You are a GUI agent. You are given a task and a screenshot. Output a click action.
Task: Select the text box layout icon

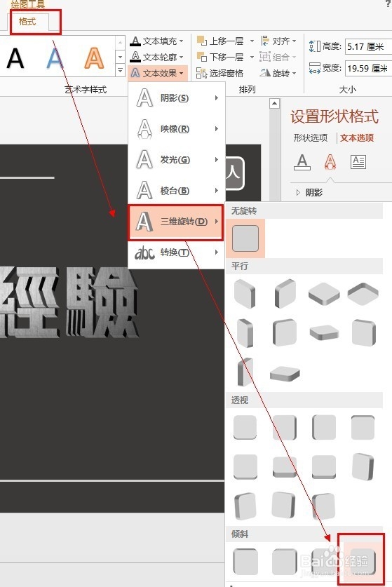(358, 162)
